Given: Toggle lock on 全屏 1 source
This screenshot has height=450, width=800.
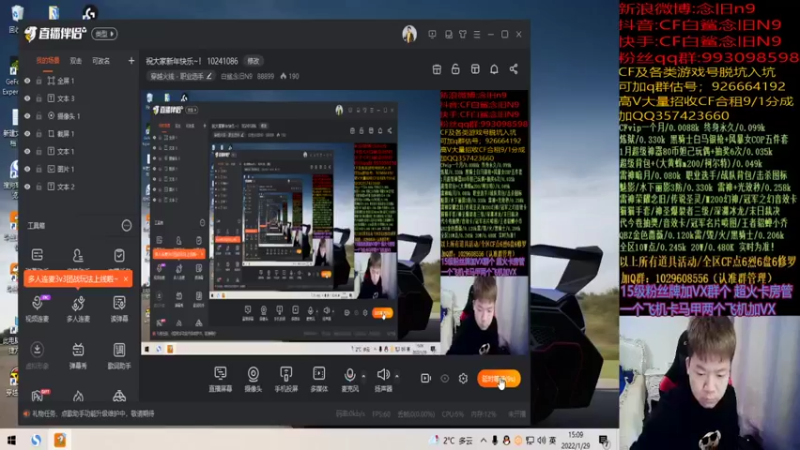Looking at the screenshot, I should tap(39, 81).
